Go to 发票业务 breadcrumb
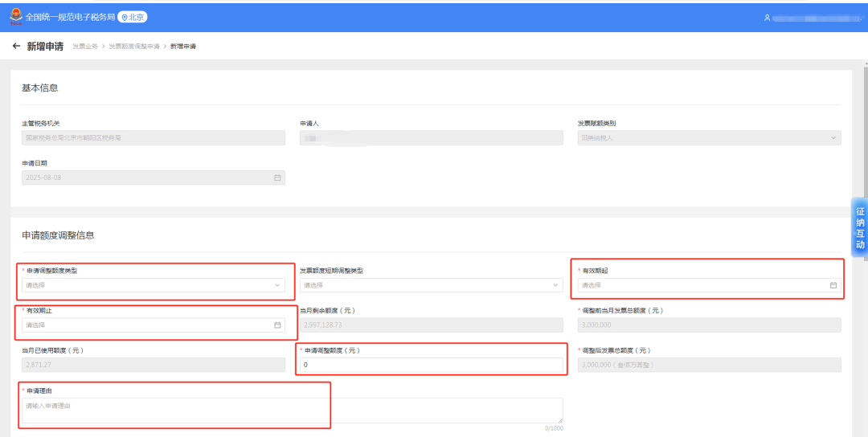 pyautogui.click(x=85, y=47)
